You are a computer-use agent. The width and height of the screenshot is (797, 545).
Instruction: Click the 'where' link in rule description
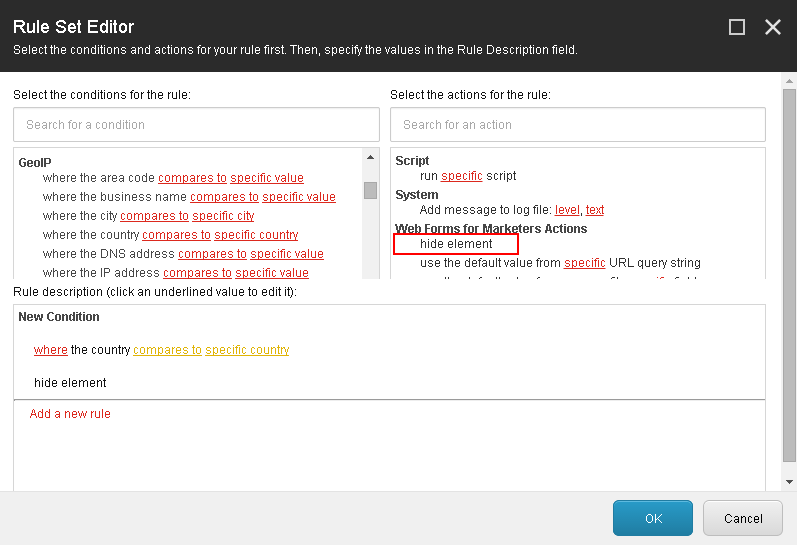coord(50,350)
